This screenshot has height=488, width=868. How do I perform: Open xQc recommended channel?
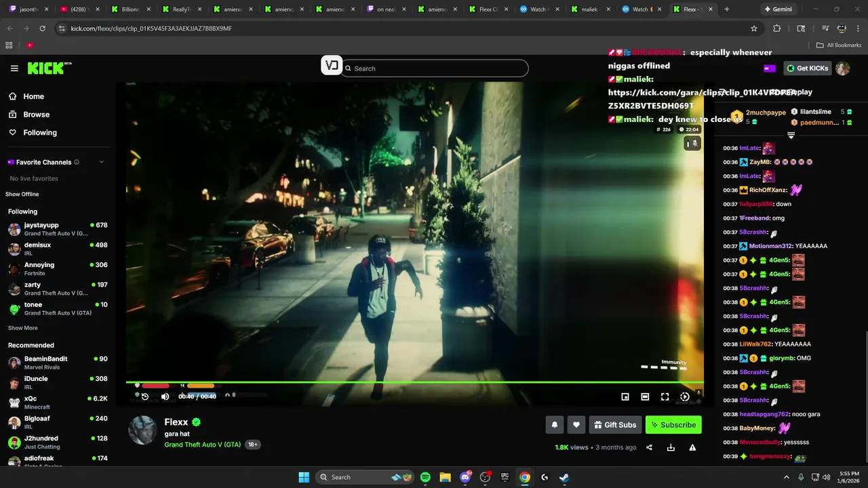[x=58, y=403]
